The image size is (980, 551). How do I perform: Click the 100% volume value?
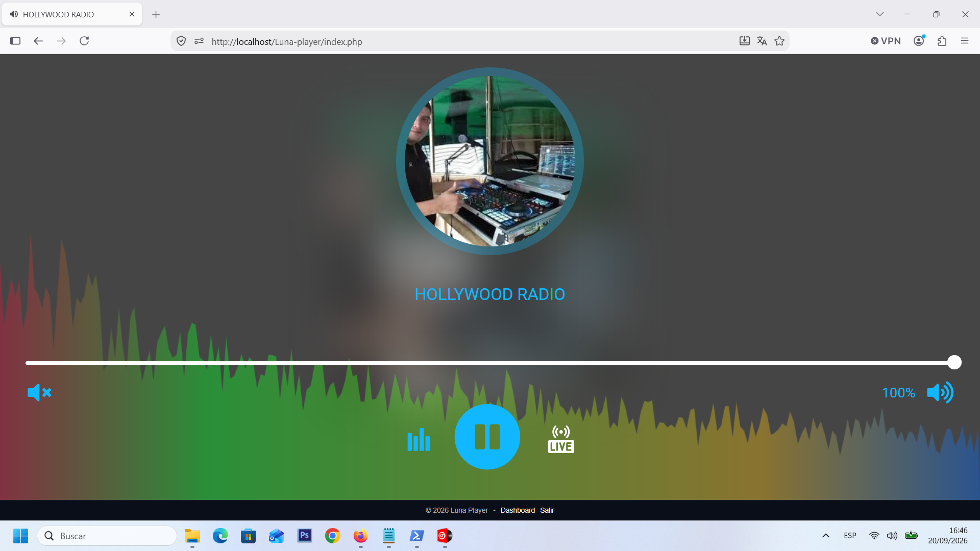(898, 393)
